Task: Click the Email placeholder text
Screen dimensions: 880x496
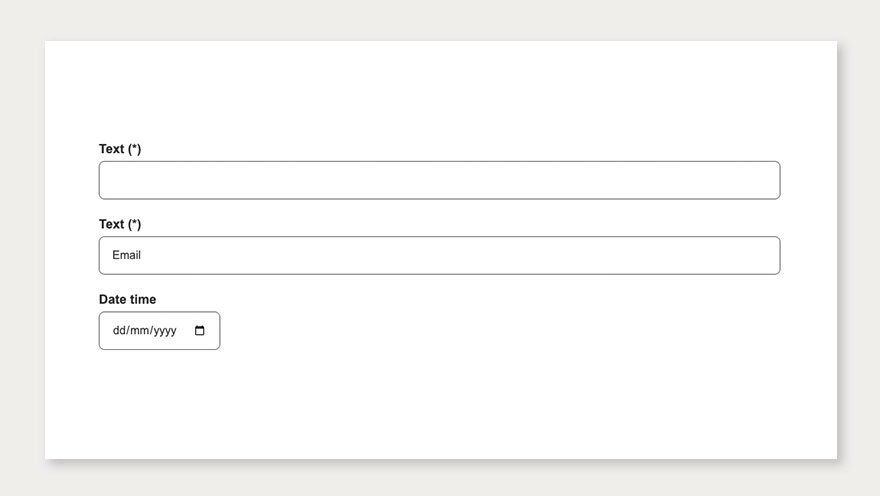Action: pos(126,255)
